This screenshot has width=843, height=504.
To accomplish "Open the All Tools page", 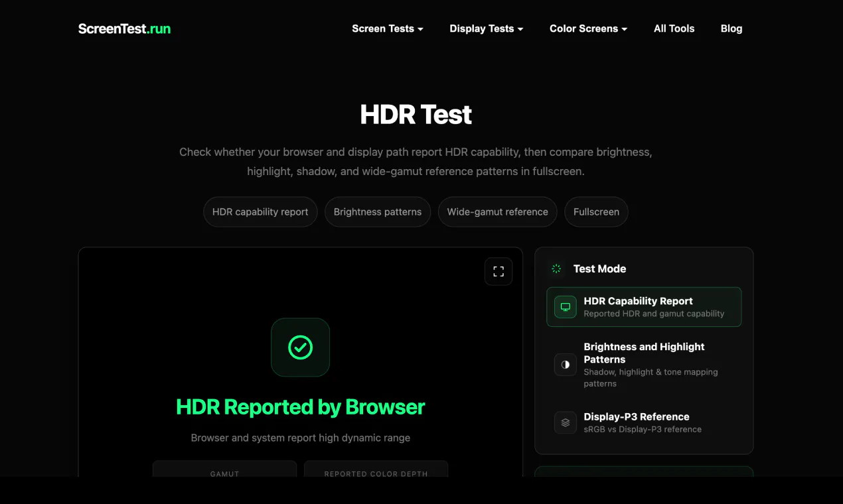I will [674, 29].
